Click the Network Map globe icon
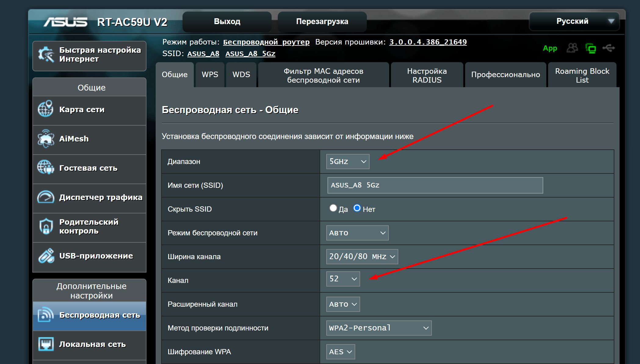 point(45,109)
